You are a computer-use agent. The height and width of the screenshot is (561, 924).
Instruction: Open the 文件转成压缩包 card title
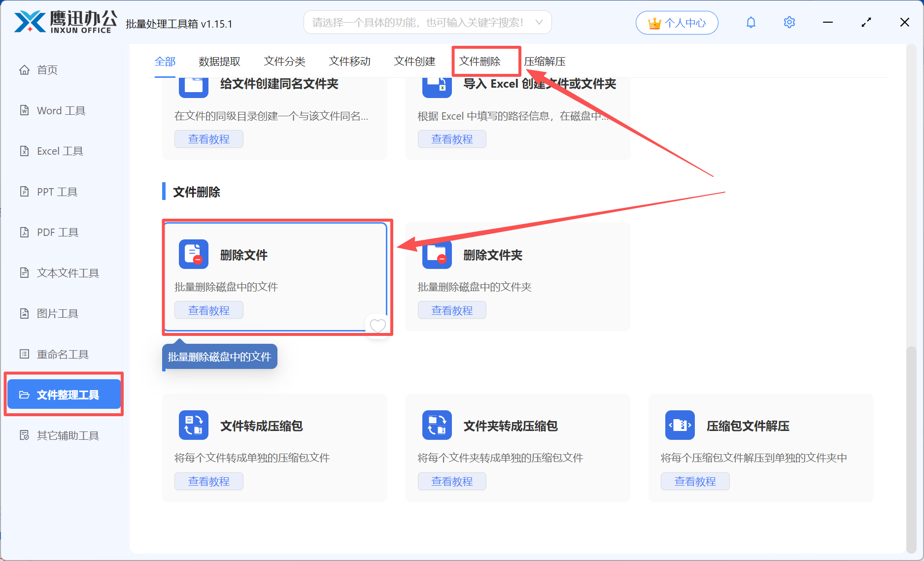[x=261, y=426]
